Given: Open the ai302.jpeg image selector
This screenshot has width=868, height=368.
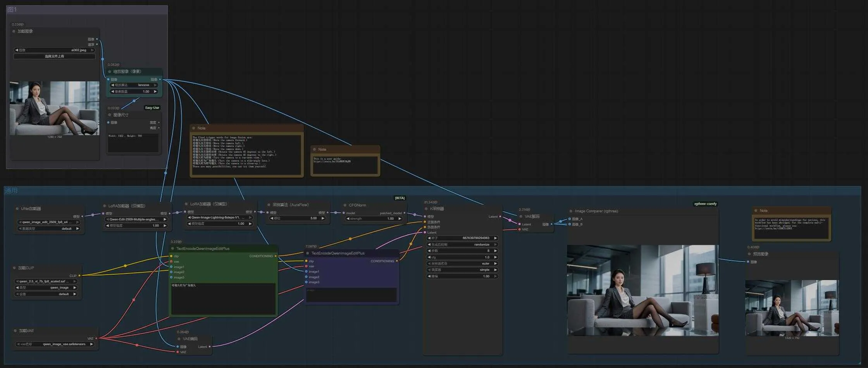Looking at the screenshot, I should pyautogui.click(x=54, y=50).
